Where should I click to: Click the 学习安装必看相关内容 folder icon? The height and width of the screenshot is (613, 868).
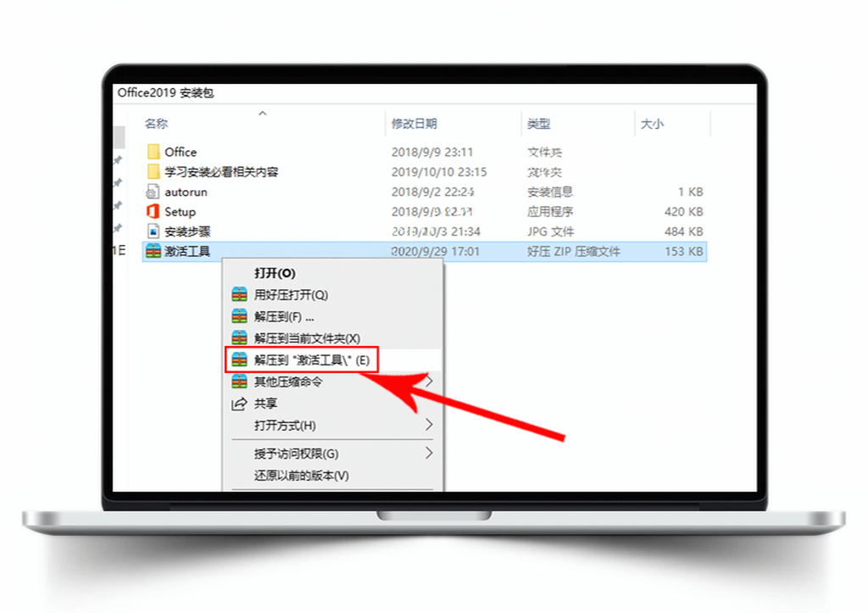(153, 171)
